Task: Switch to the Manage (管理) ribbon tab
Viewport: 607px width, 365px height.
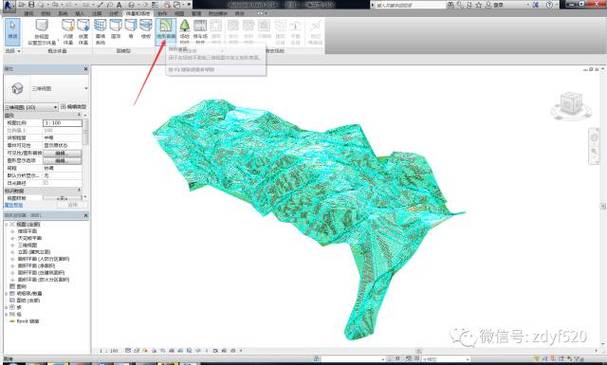Action: (197, 14)
